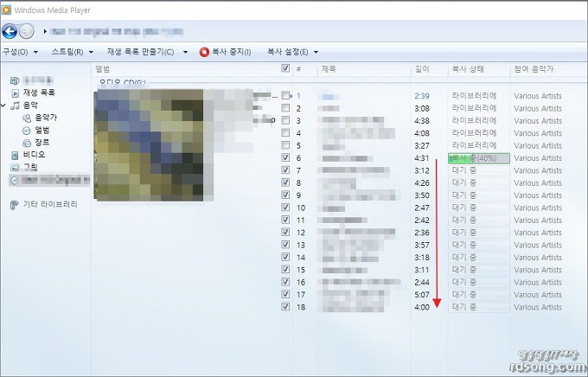Click the Back navigation arrow
The image size is (588, 377).
click(x=10, y=31)
